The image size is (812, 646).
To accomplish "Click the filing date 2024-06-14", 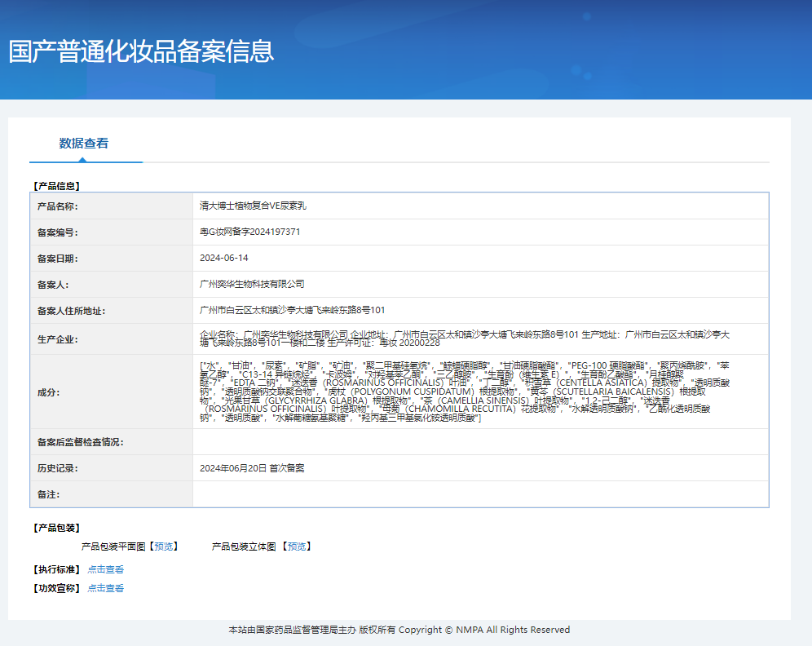I will [224, 259].
